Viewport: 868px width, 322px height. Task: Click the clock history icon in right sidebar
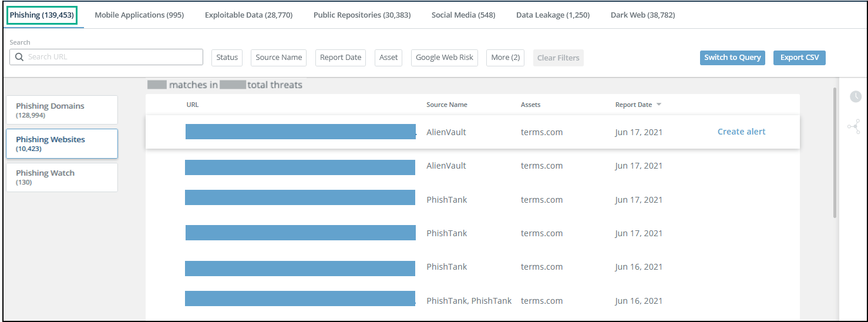[855, 96]
